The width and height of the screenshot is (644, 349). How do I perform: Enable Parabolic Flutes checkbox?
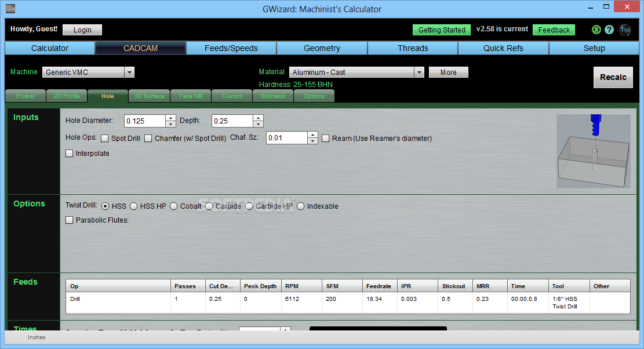click(x=70, y=220)
